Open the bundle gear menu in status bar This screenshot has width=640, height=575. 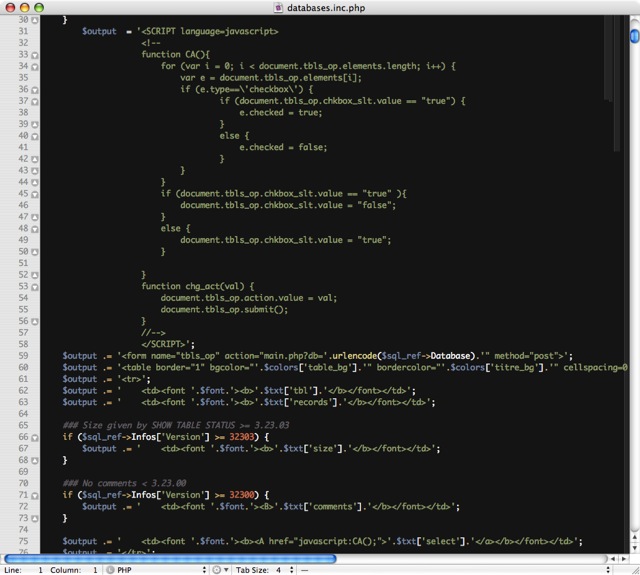[x=220, y=570]
